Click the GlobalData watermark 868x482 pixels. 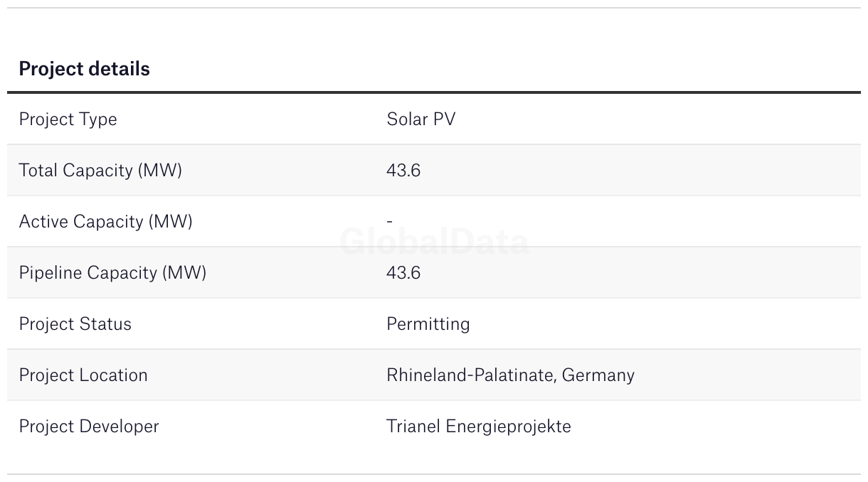(x=434, y=242)
